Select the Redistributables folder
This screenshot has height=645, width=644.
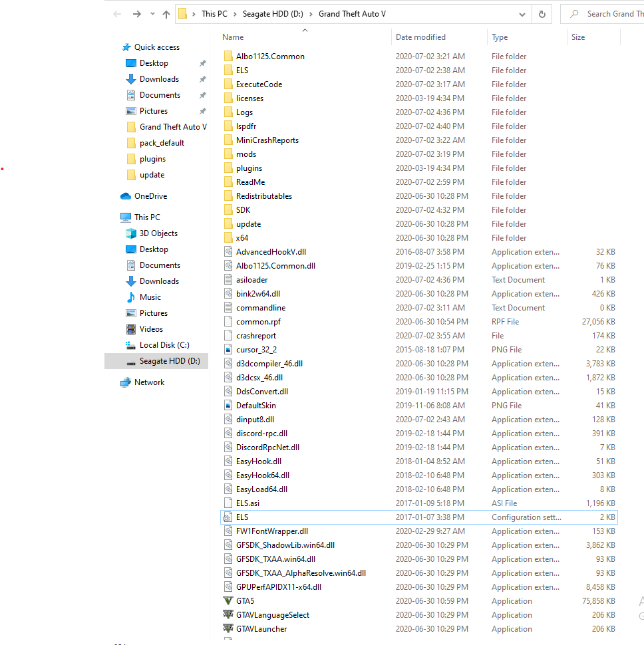click(x=263, y=196)
